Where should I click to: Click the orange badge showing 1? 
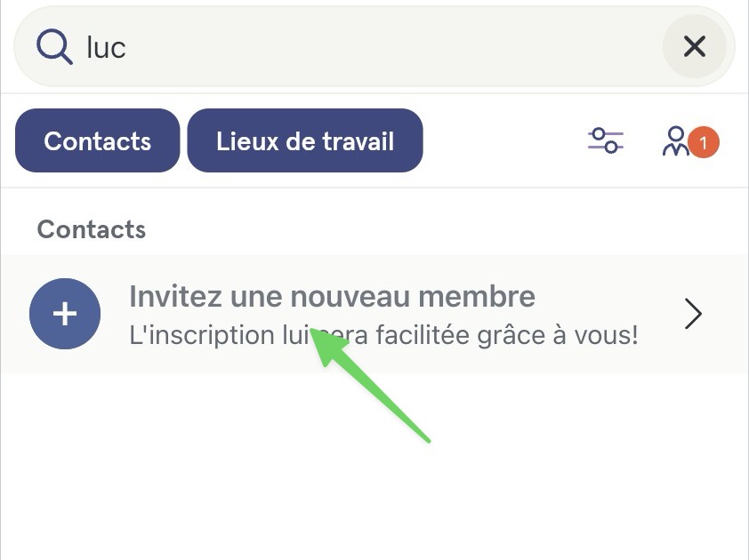[x=703, y=142]
